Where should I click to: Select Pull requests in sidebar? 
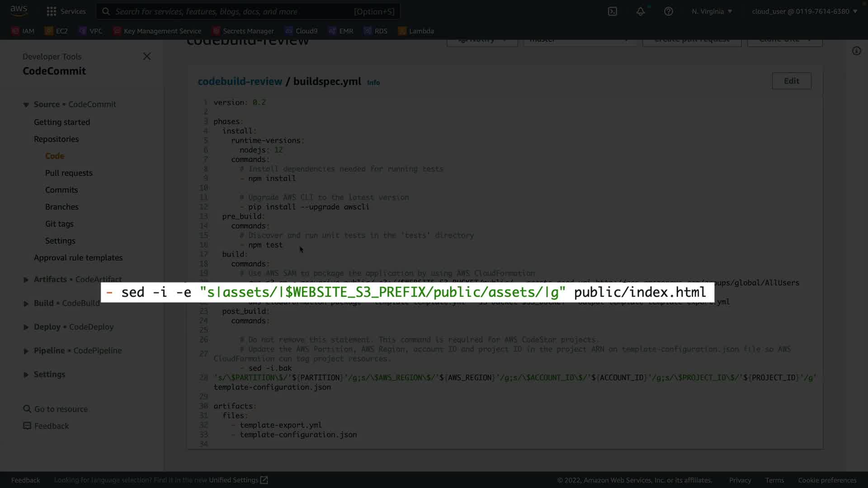(x=69, y=173)
